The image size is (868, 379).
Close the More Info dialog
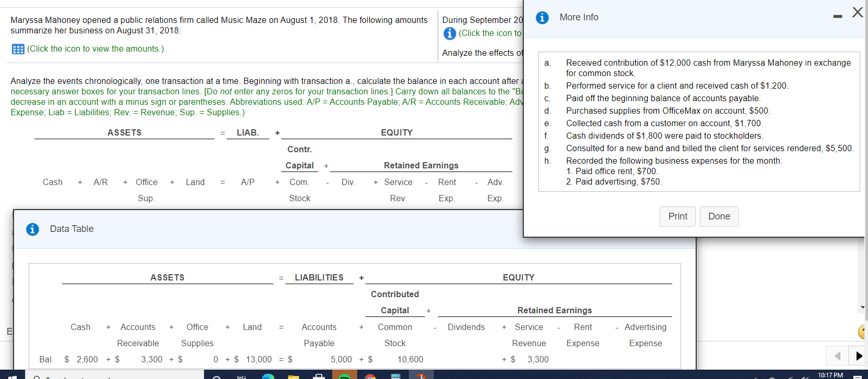(857, 13)
